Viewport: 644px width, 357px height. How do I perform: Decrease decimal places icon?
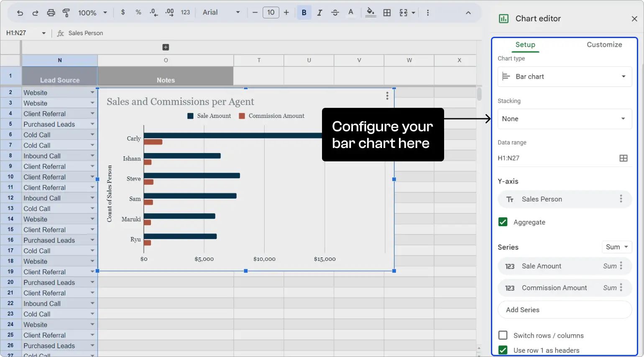(154, 13)
